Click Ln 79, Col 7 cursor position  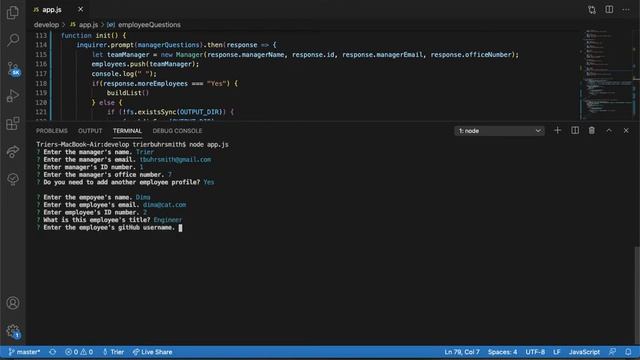(462, 352)
